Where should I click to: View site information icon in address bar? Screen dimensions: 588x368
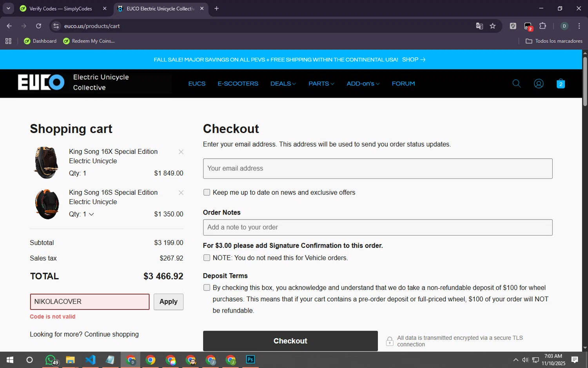point(56,26)
